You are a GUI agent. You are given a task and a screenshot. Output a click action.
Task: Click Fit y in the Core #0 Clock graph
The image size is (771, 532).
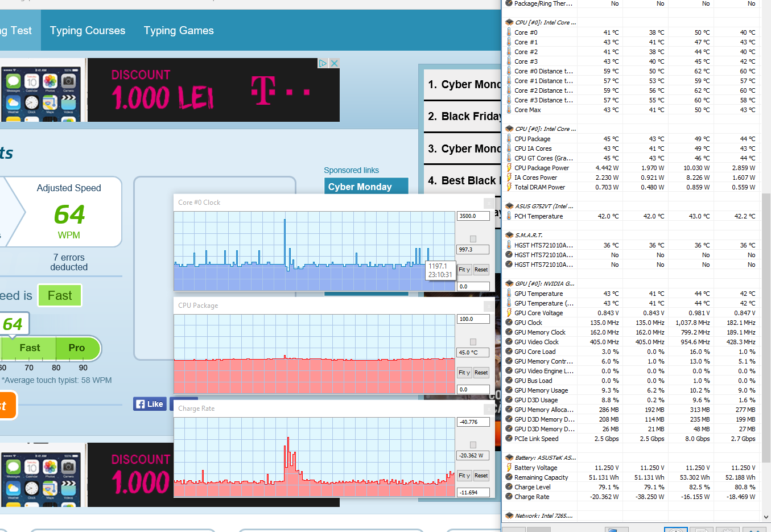point(464,270)
